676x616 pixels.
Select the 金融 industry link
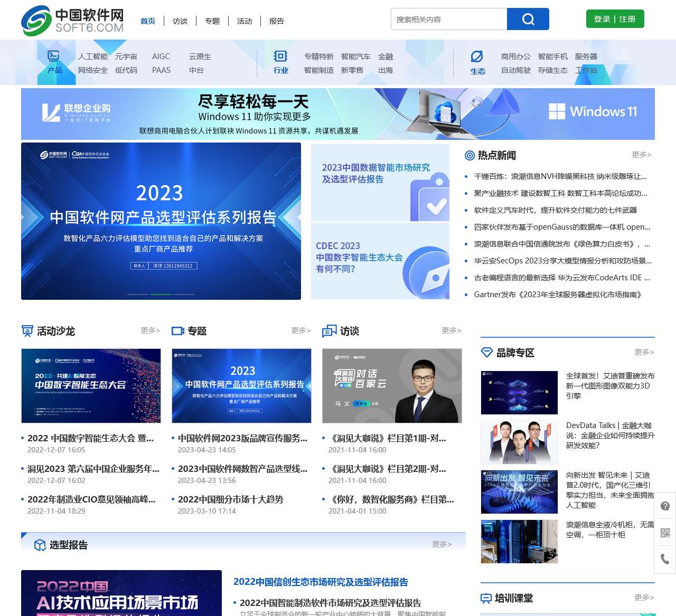click(386, 56)
